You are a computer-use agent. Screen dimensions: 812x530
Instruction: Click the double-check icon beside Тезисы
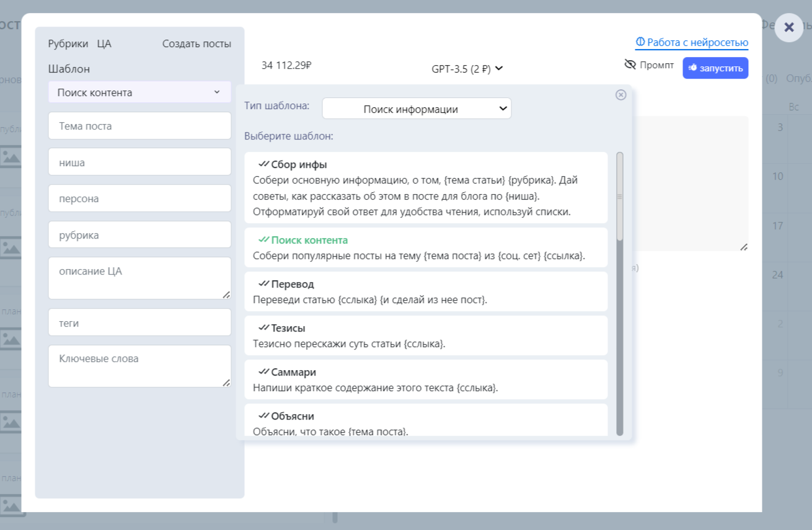click(264, 328)
